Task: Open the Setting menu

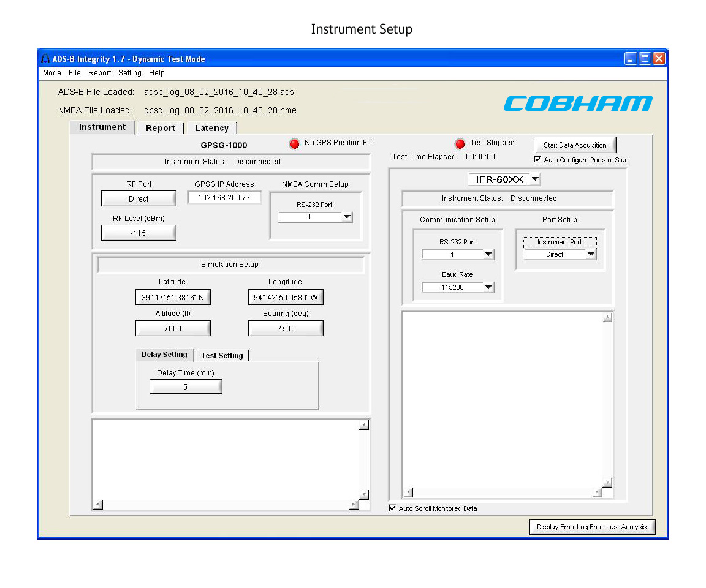Action: pyautogui.click(x=129, y=73)
